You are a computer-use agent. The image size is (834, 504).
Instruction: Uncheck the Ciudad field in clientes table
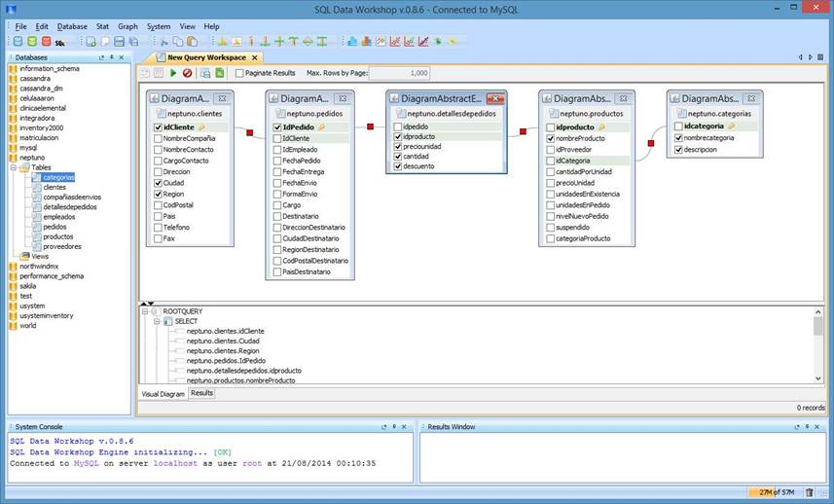click(158, 183)
